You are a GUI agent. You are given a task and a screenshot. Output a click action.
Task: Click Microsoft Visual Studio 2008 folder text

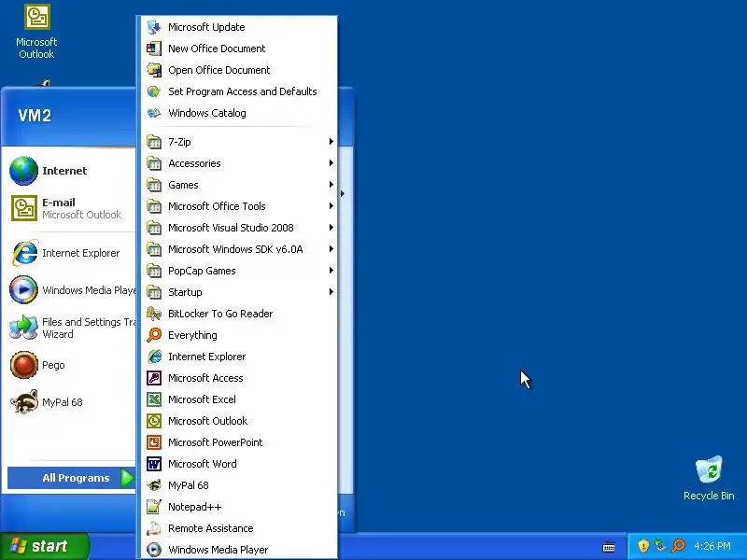pos(231,228)
